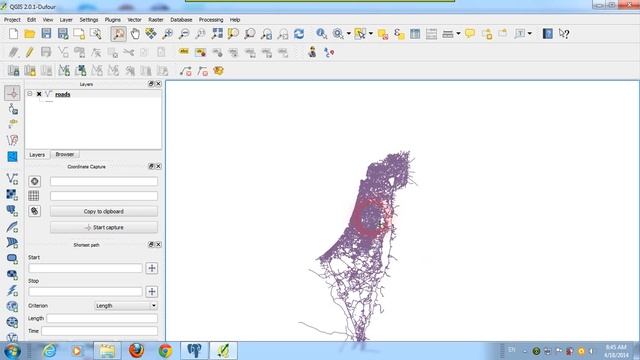Viewport: 640px width, 360px height.
Task: Open the Criterion Length dropdown
Action: point(126,306)
